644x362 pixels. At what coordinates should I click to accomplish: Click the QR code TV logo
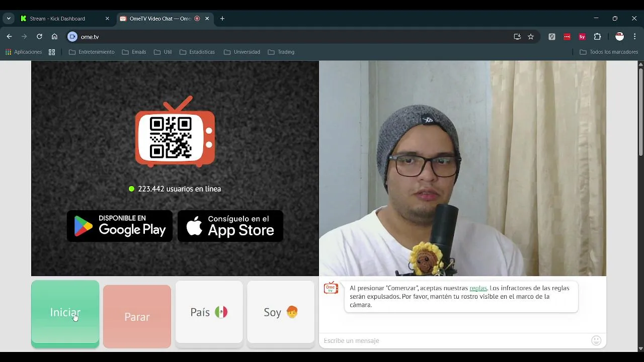175,132
